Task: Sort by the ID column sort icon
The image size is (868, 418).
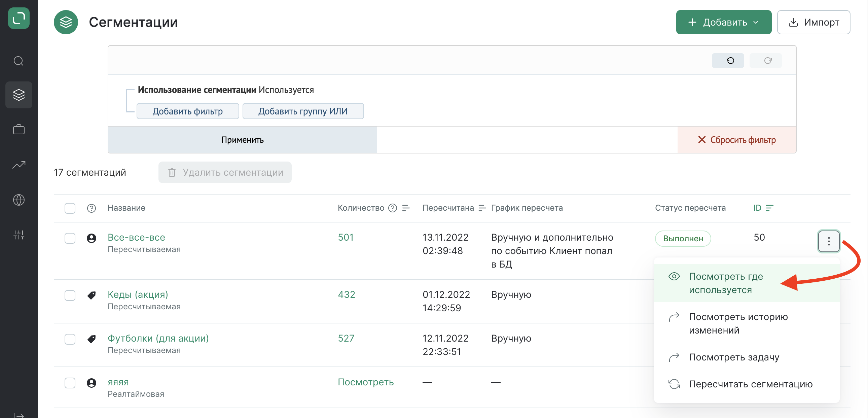Action: (x=770, y=208)
